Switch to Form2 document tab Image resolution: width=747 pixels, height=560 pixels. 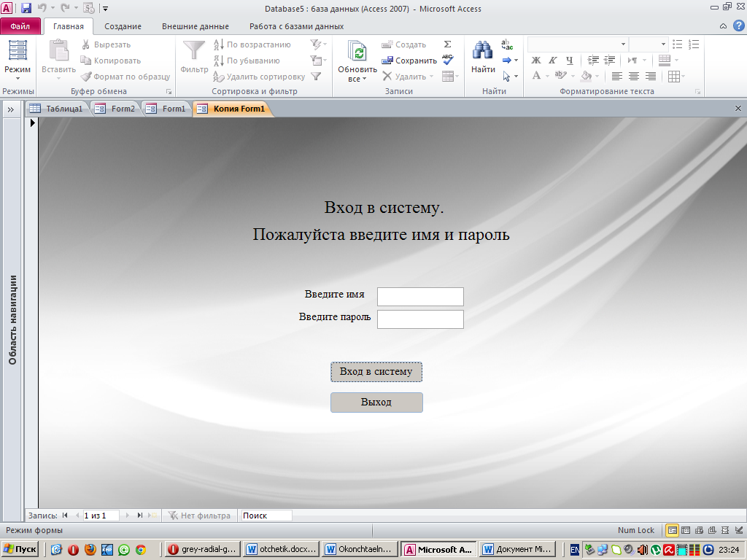(x=116, y=109)
